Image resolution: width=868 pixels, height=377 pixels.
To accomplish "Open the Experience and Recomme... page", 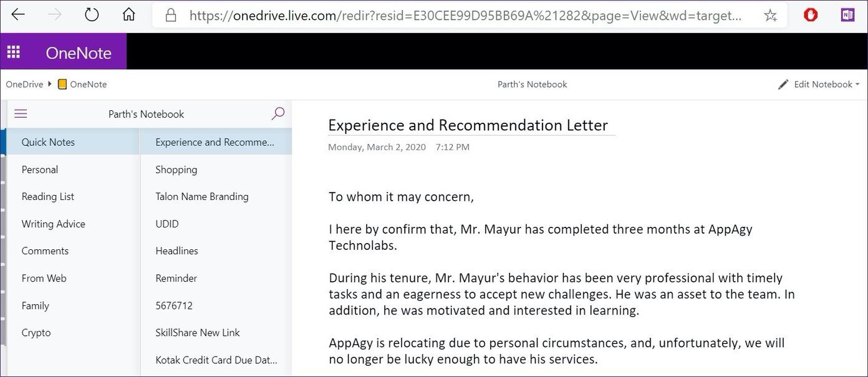I will [x=216, y=142].
